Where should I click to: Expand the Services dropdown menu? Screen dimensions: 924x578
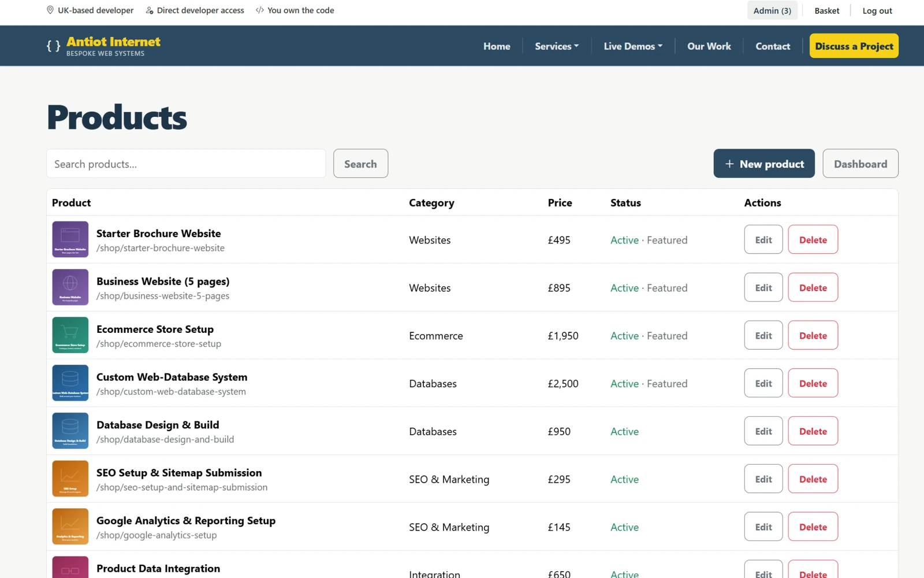(557, 46)
